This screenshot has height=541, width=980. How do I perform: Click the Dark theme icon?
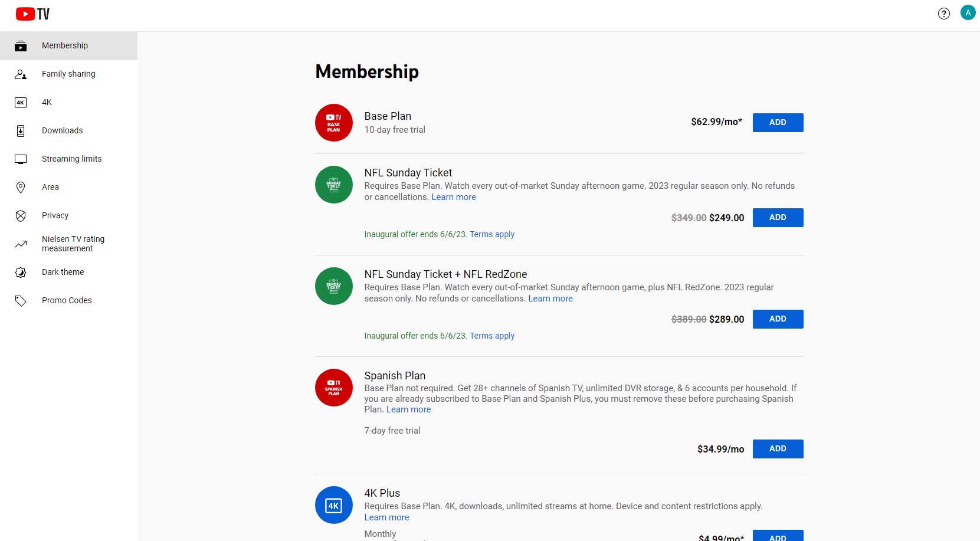click(x=21, y=273)
